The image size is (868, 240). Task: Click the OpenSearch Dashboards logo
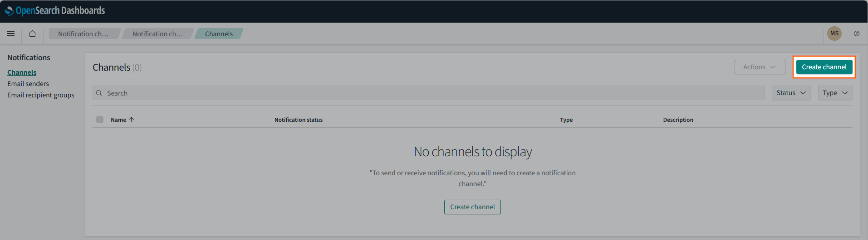click(55, 10)
